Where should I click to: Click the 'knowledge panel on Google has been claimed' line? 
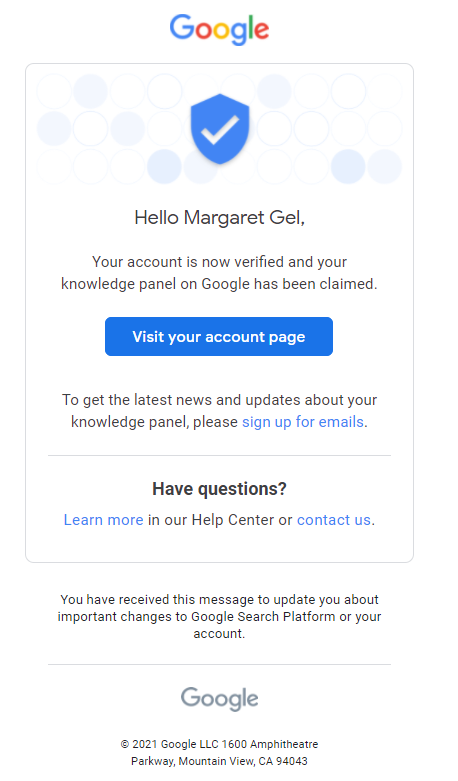click(x=220, y=284)
